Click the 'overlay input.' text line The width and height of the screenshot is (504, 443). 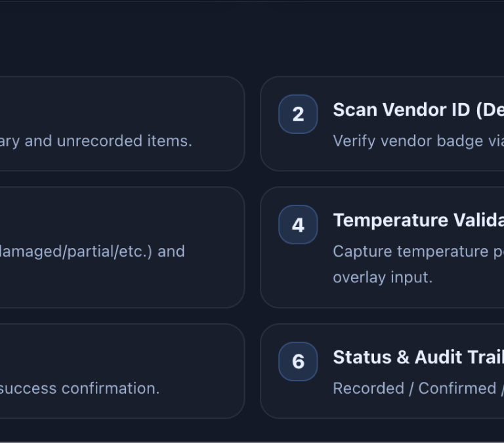coord(383,277)
